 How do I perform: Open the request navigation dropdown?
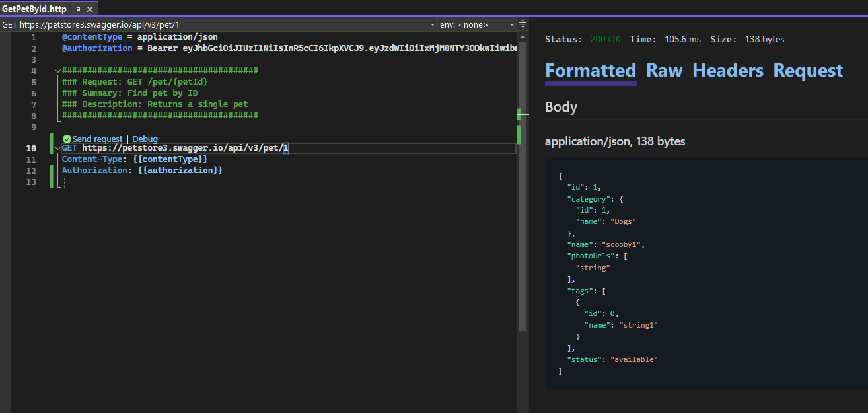(x=219, y=24)
